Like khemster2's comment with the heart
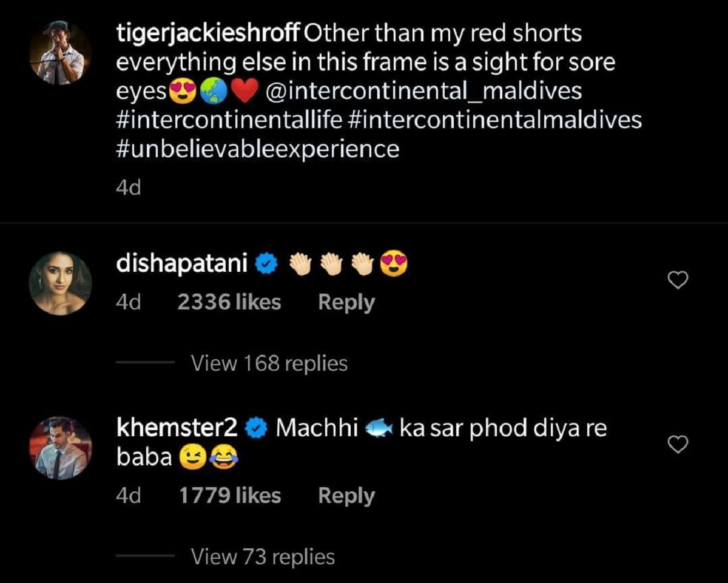The image size is (728, 583). (x=678, y=445)
